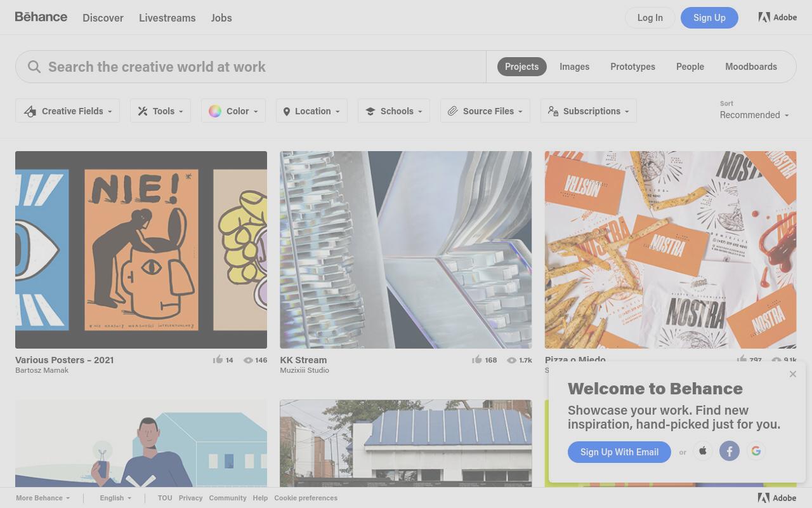Open the Discover menu item
The image size is (812, 508).
(103, 18)
